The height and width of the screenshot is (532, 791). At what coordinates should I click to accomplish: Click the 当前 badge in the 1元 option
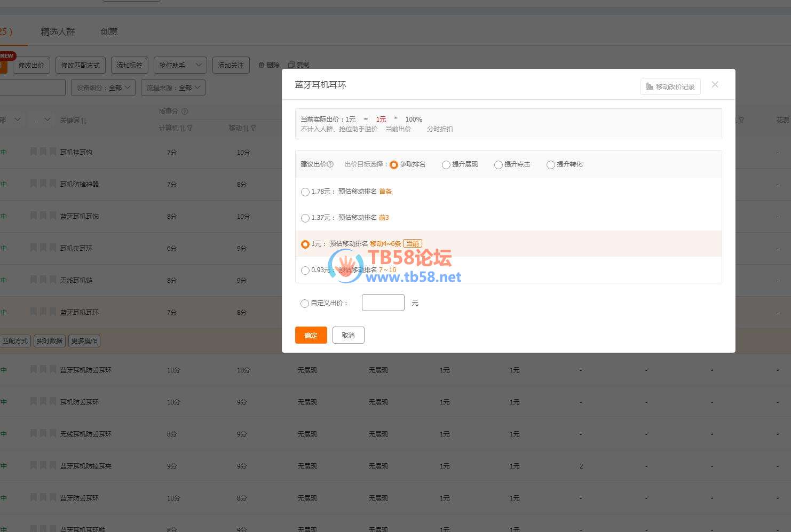coord(413,244)
